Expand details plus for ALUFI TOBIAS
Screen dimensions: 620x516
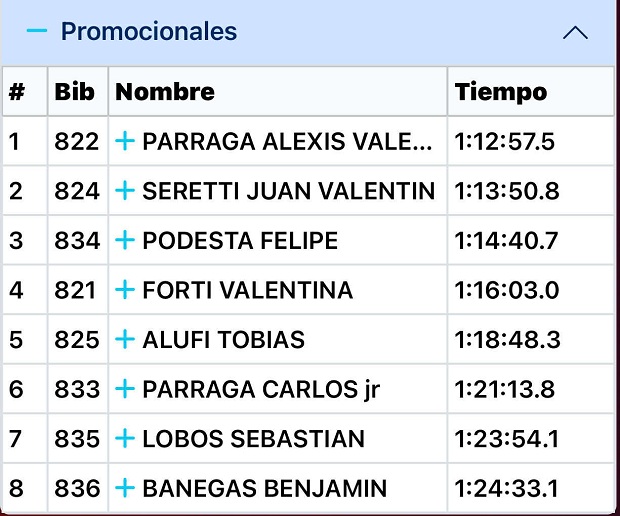[x=125, y=340]
